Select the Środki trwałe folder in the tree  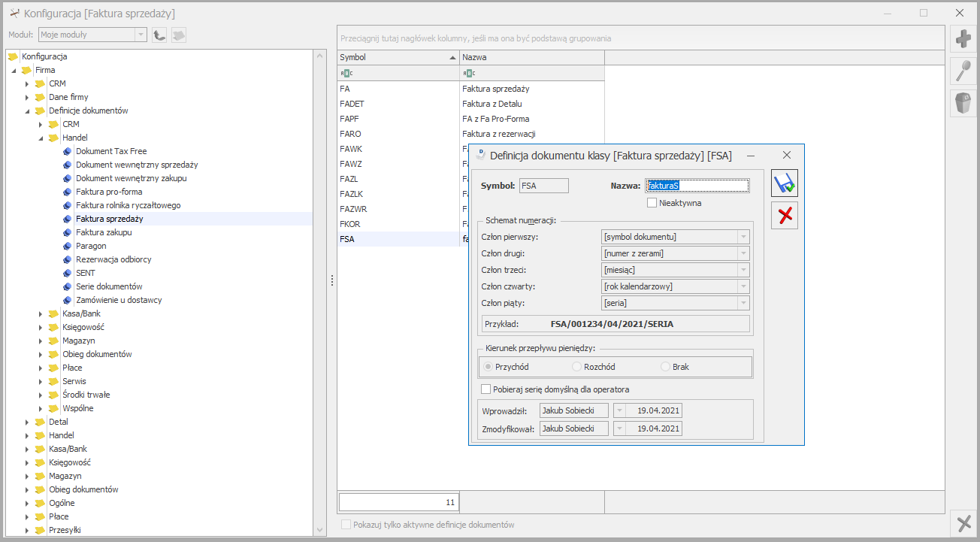click(x=86, y=395)
